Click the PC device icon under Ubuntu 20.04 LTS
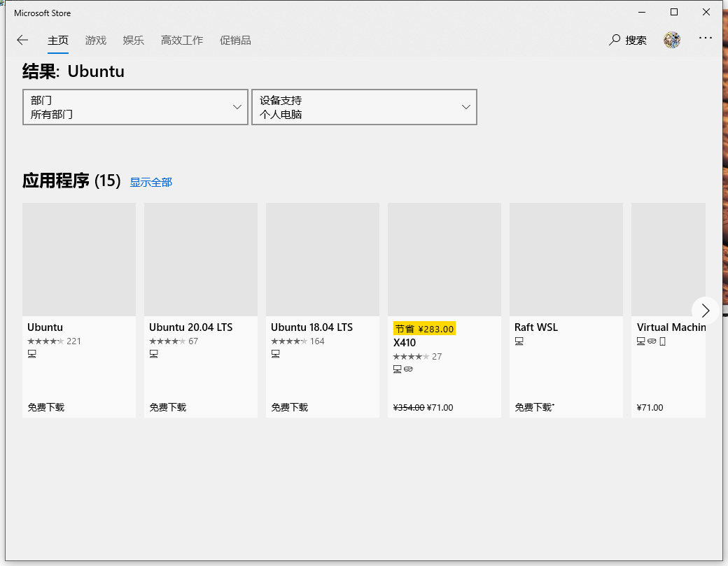728x566 pixels. point(154,354)
